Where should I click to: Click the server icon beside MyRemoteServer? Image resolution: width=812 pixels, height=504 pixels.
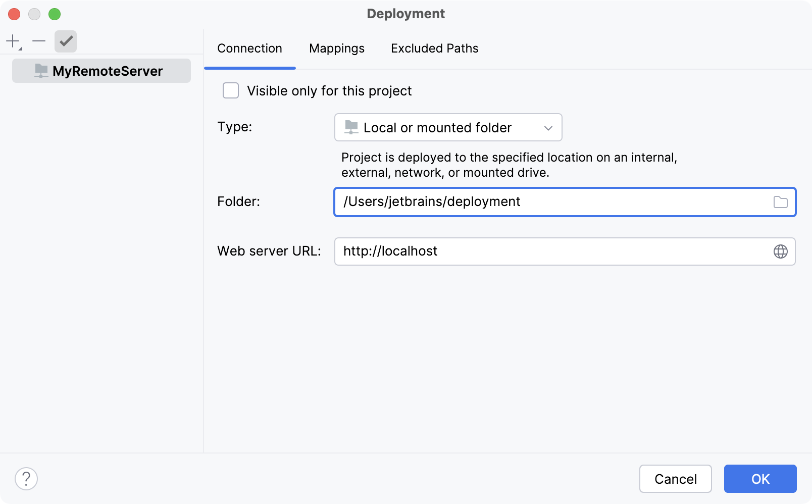pyautogui.click(x=40, y=71)
